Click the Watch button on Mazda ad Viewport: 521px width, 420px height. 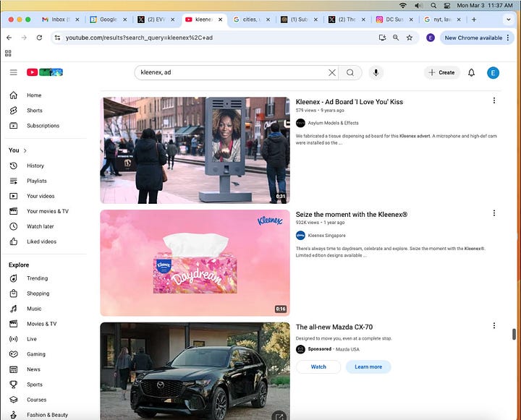(x=318, y=367)
